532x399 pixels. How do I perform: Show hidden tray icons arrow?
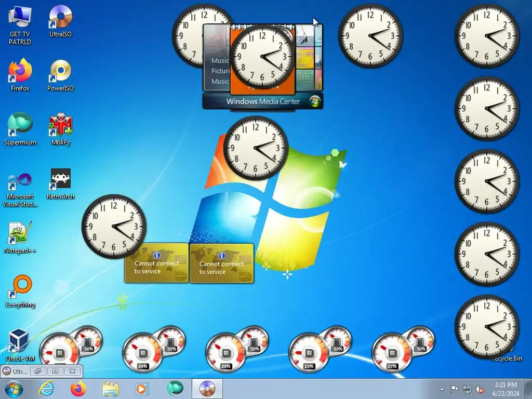(x=442, y=389)
